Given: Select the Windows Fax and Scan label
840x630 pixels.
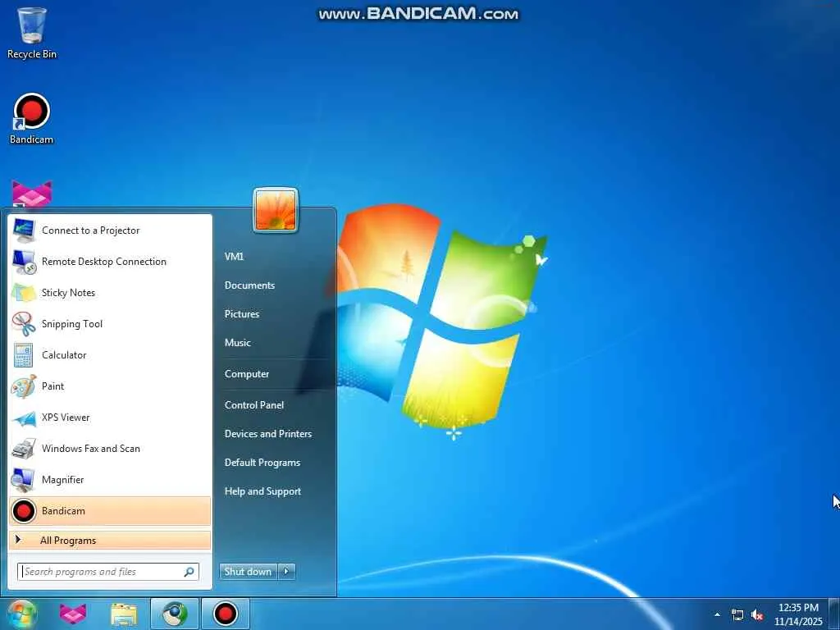Looking at the screenshot, I should (90, 449).
